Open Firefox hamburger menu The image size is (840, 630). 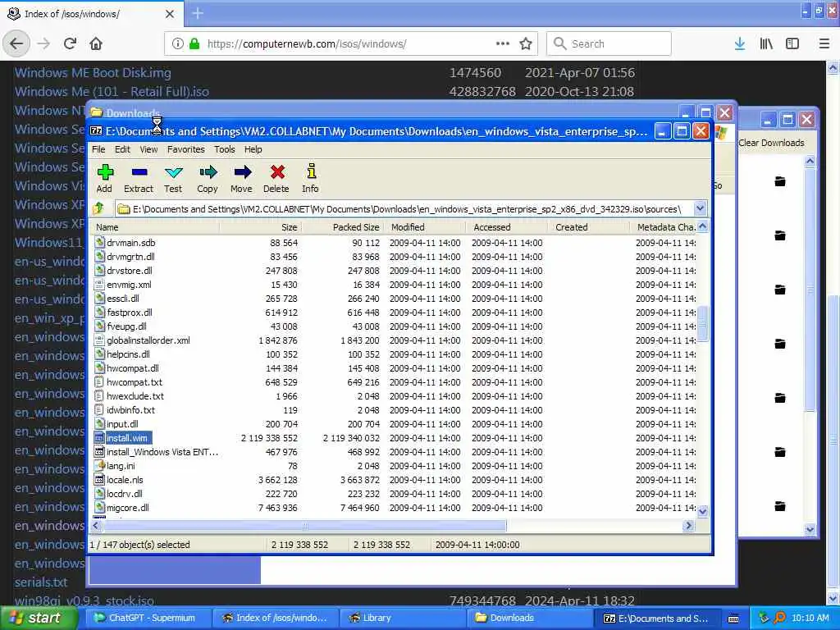824,43
